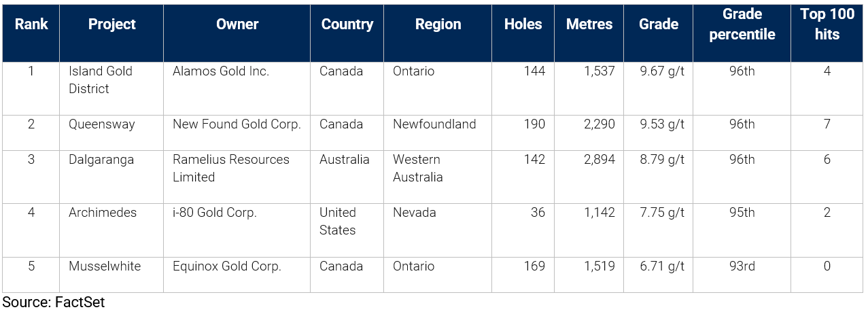The image size is (868, 314).
Task: Click the 9.67 g/t grade value
Action: coord(661,71)
